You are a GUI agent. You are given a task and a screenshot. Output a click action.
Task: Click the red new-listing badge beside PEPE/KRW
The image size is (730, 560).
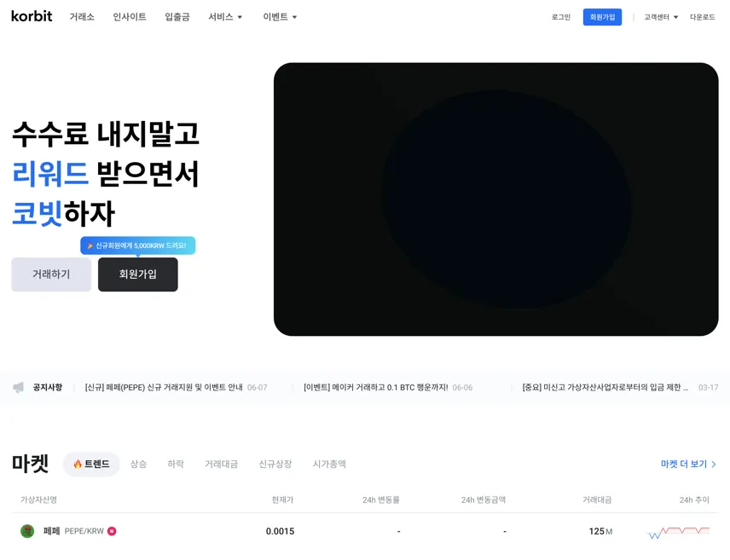[x=112, y=531]
